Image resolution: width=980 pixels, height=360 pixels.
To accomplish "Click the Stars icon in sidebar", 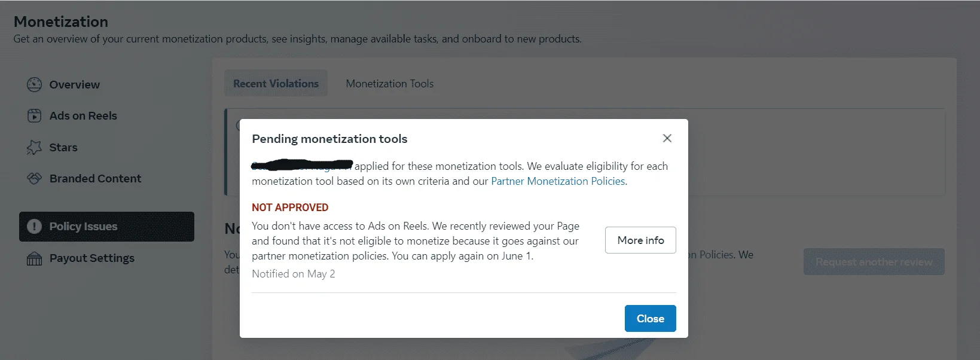I will (x=34, y=147).
